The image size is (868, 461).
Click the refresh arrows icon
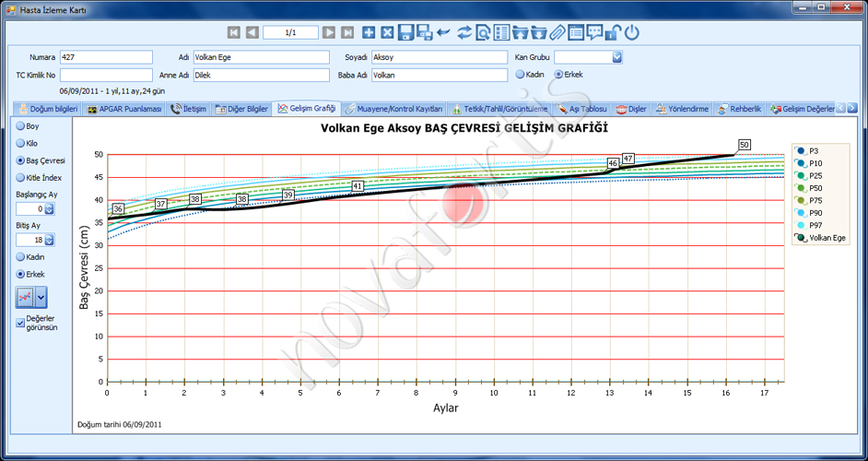point(463,32)
